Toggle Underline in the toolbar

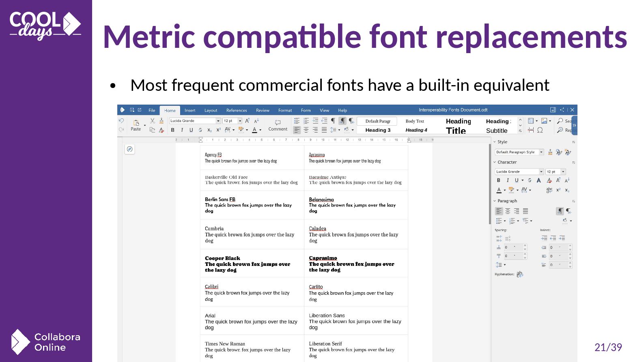[191, 130]
